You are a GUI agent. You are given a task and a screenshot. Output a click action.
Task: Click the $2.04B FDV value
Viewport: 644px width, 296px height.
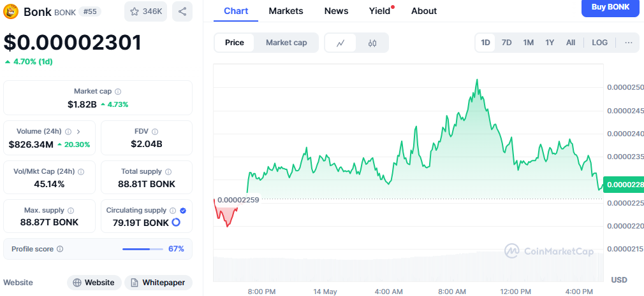pos(147,144)
